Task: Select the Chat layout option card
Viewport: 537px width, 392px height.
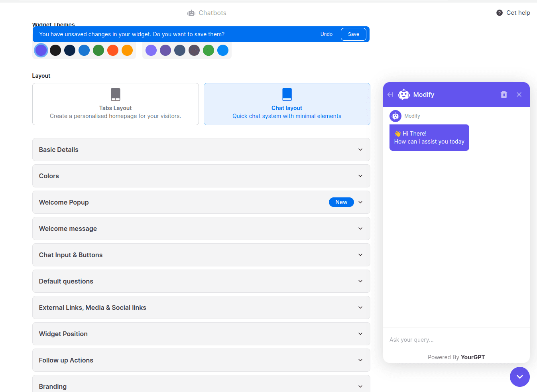Action: tap(287, 104)
